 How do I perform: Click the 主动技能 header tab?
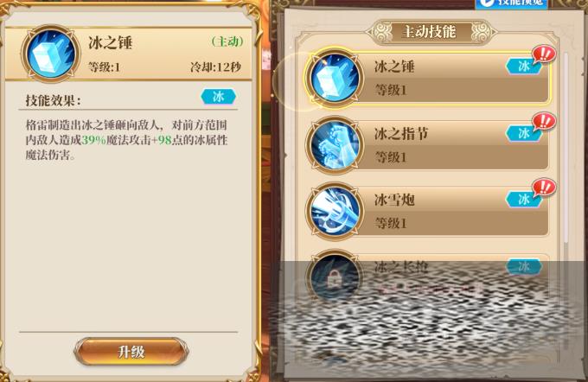[x=429, y=32]
